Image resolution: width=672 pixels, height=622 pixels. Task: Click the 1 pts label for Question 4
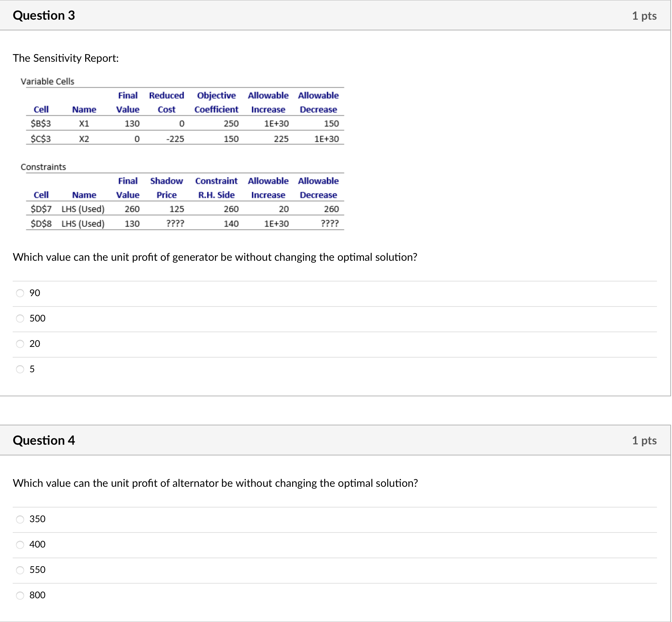(x=644, y=440)
